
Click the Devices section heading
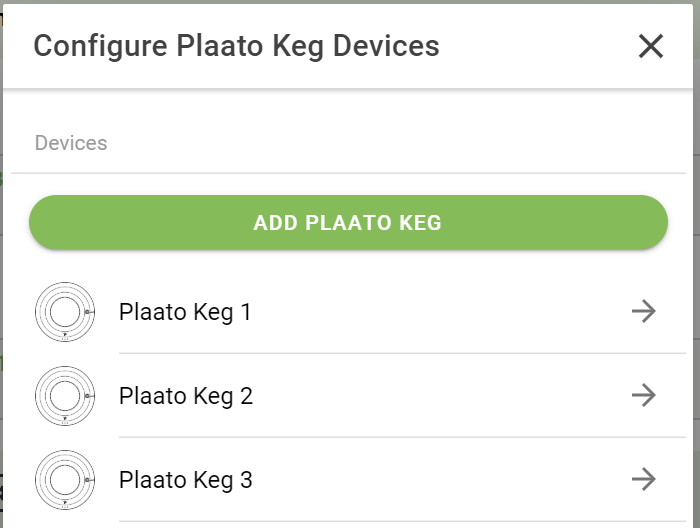click(71, 143)
